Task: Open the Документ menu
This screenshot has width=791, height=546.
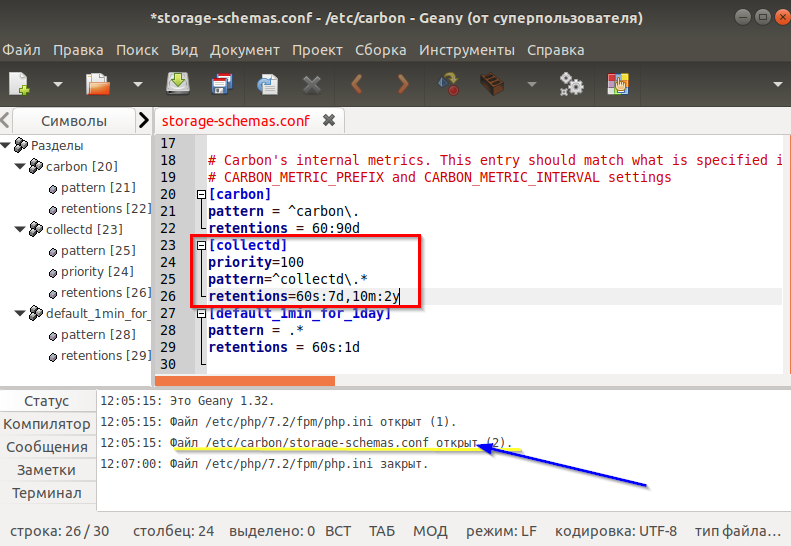Action: [245, 50]
